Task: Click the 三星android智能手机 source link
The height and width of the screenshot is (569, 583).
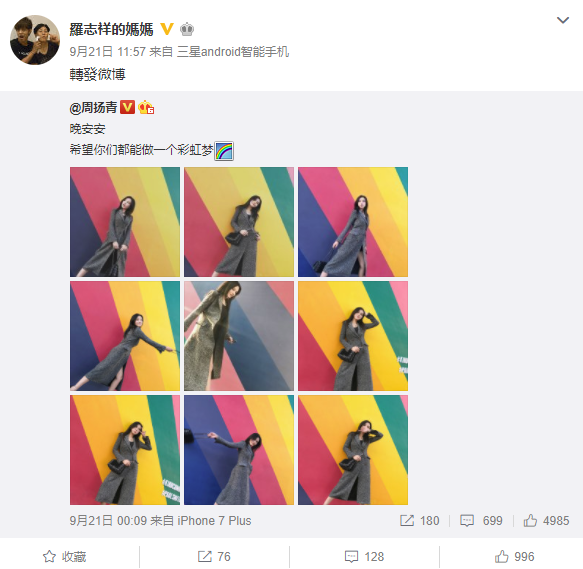Action: click(x=233, y=52)
